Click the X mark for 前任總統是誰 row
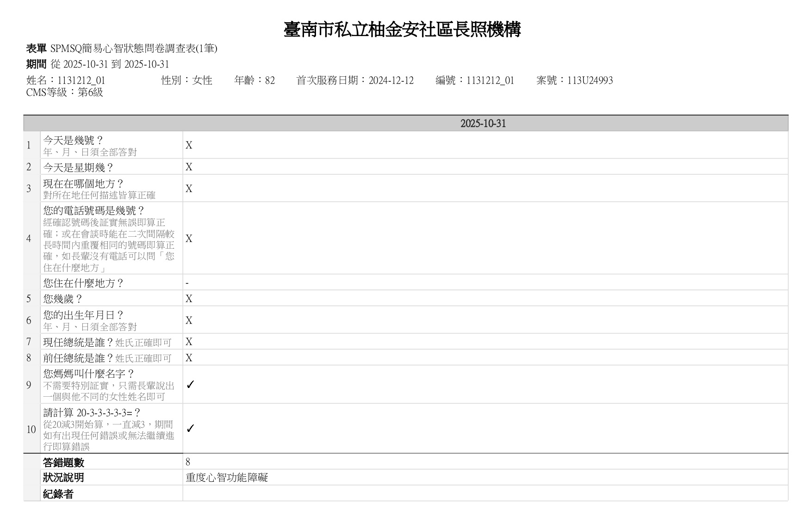 189,358
